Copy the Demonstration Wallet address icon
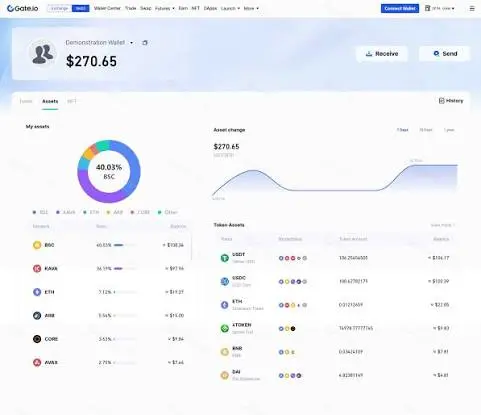Image resolution: width=481 pixels, height=415 pixels. tap(145, 43)
